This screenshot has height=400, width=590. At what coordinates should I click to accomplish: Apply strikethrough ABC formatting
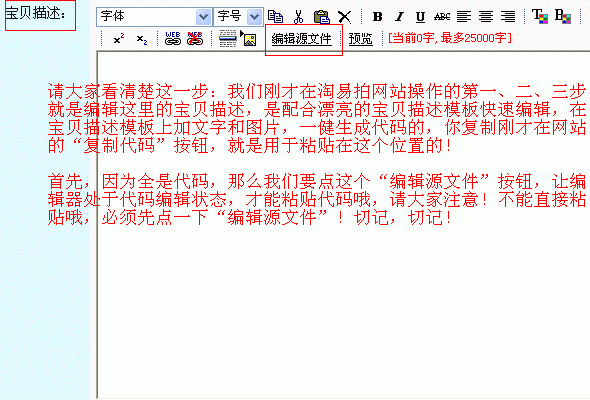coord(442,17)
